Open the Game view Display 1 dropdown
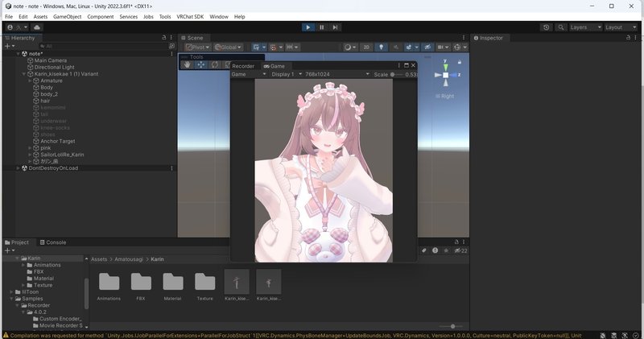644x339 pixels. (x=287, y=74)
